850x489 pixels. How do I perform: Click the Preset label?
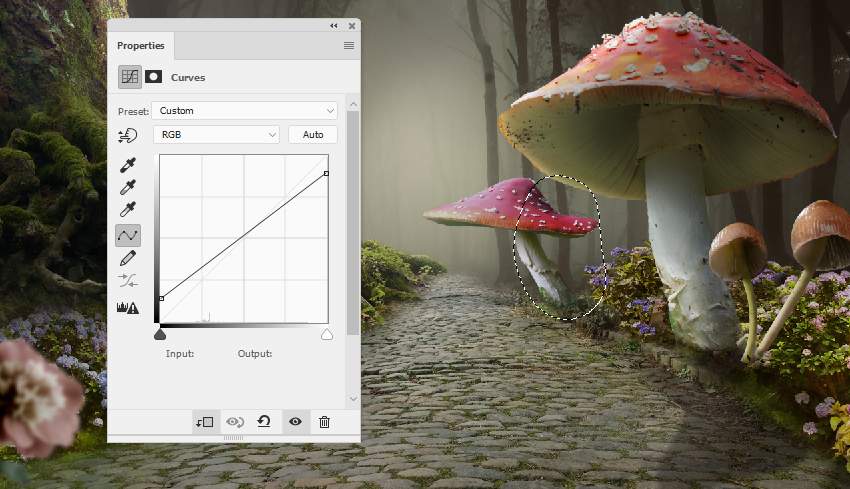click(133, 111)
